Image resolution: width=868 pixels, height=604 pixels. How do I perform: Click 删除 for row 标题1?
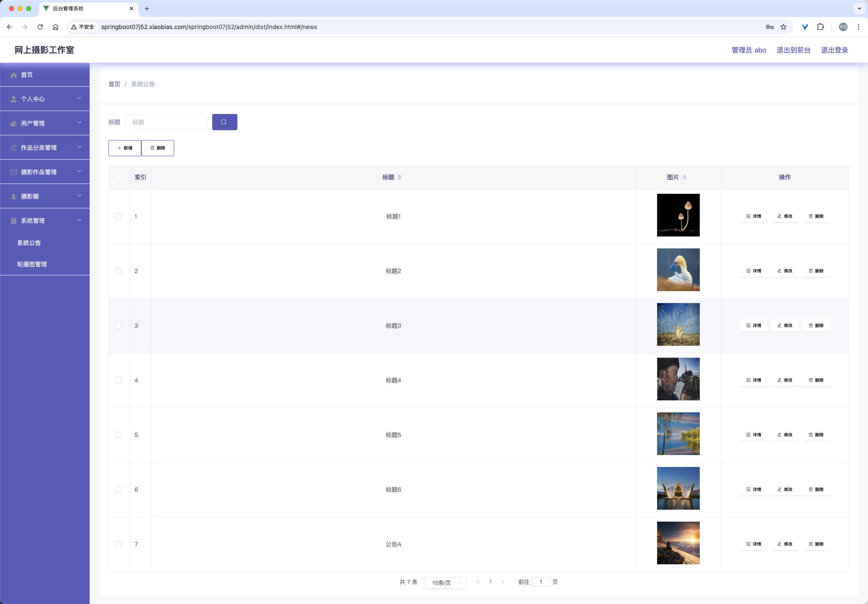point(816,216)
